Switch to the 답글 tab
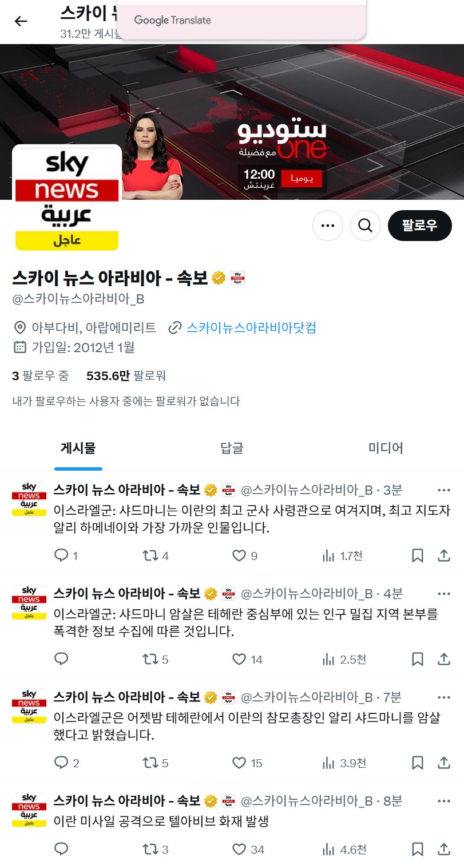Screen dimensions: 464x868 click(232, 448)
